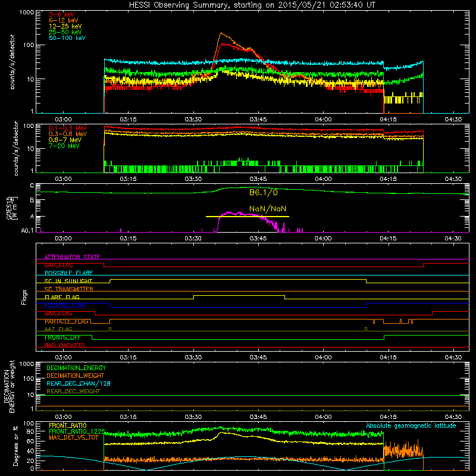
Task: Click the REAR_DEC_WEIGHT legend label
Action: pos(73,392)
